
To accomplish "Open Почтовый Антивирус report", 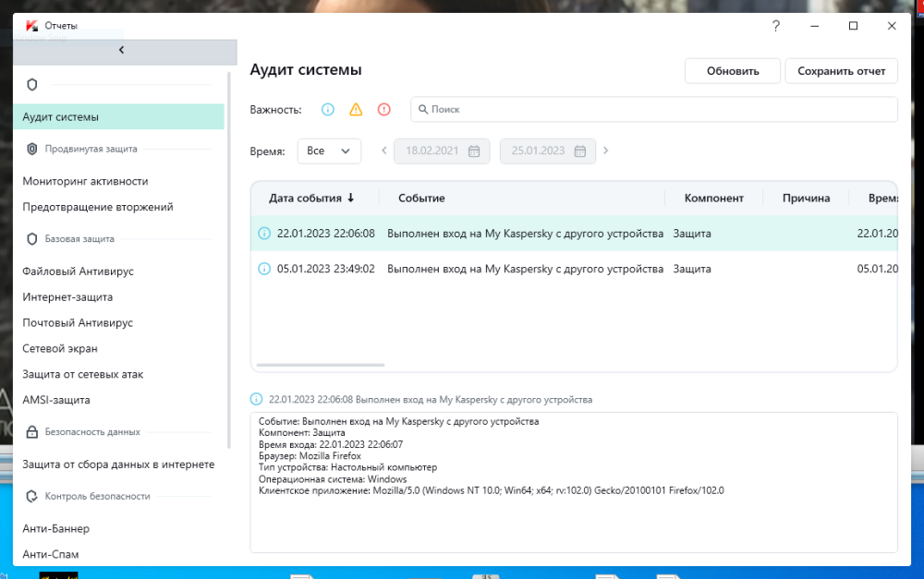I will click(x=78, y=323).
